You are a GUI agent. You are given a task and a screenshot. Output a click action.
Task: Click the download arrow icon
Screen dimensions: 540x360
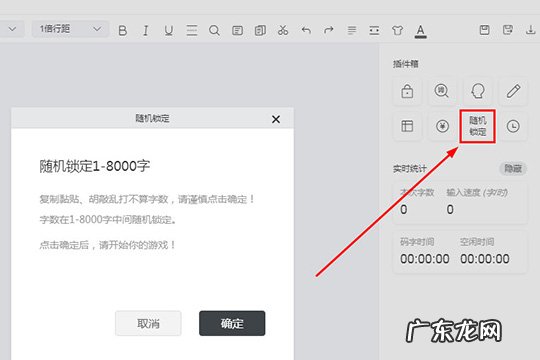531,30
